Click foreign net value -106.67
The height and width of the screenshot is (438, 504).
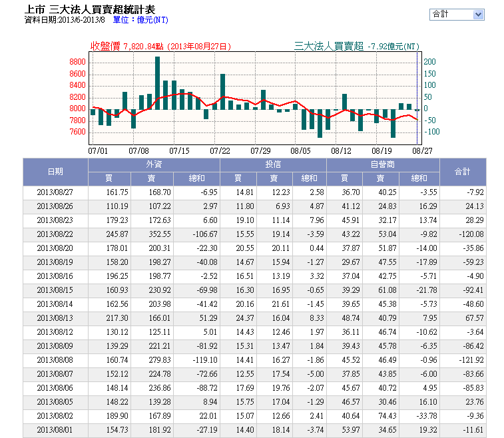click(x=205, y=234)
